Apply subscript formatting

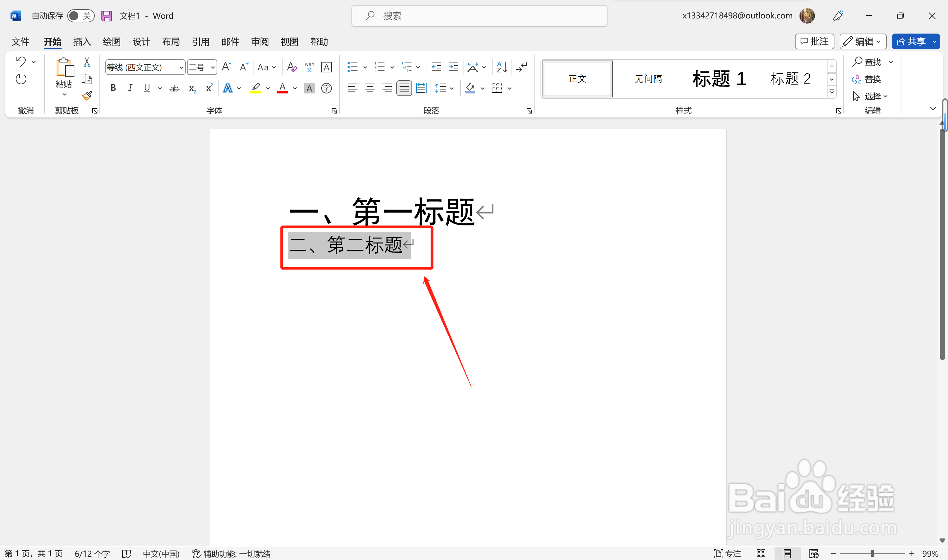192,88
